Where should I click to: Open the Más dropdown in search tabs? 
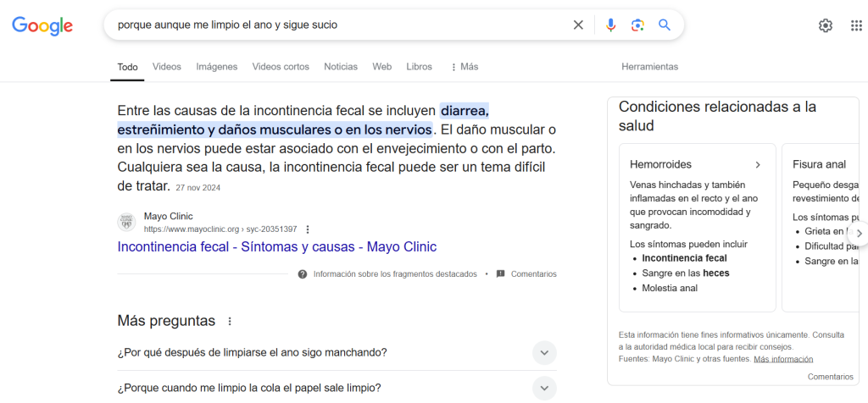[x=464, y=67]
